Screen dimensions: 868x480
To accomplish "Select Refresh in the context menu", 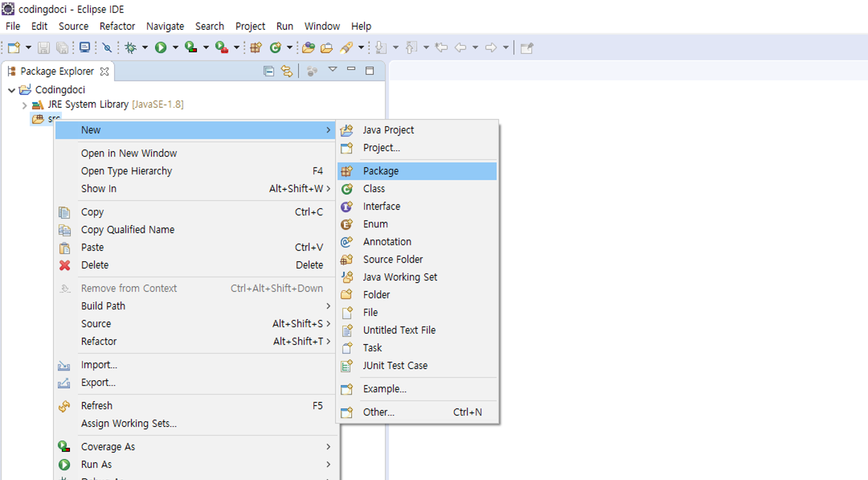I will click(x=195, y=406).
